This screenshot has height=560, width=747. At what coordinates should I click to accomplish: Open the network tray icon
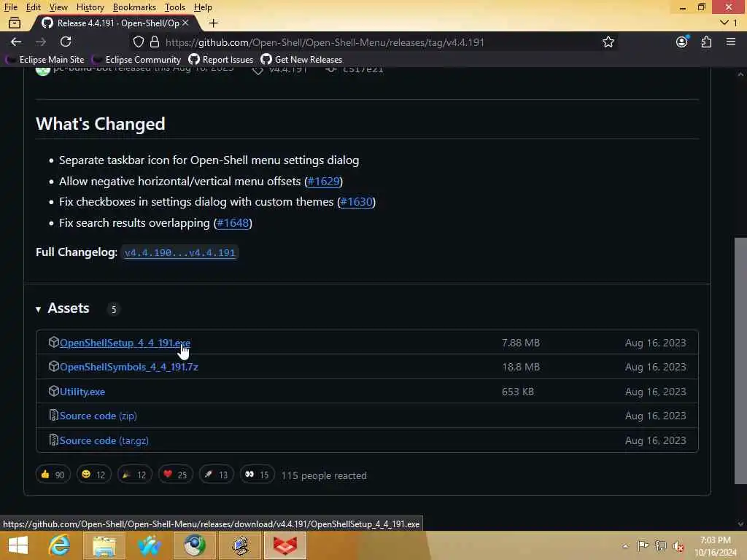660,545
